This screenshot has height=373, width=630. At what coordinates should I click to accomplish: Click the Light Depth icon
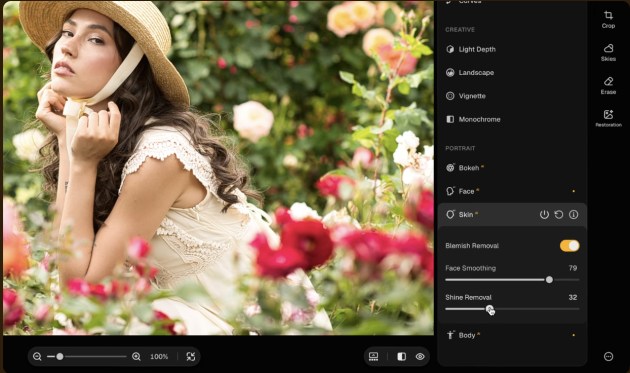450,49
